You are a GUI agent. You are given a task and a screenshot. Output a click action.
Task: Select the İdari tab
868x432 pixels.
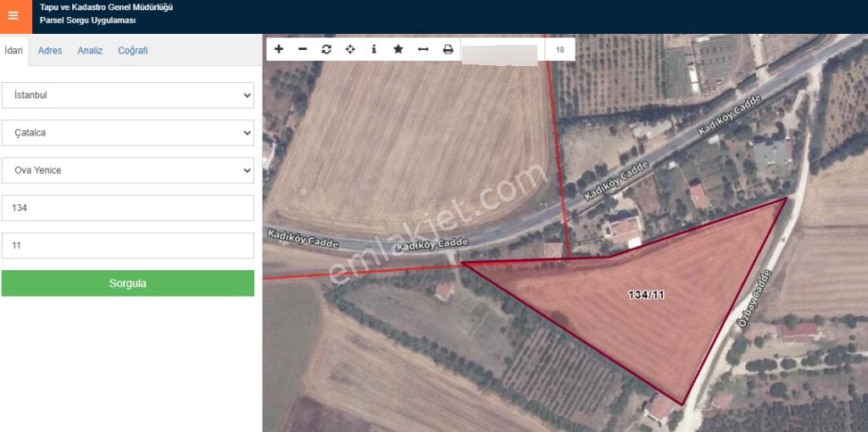(14, 51)
